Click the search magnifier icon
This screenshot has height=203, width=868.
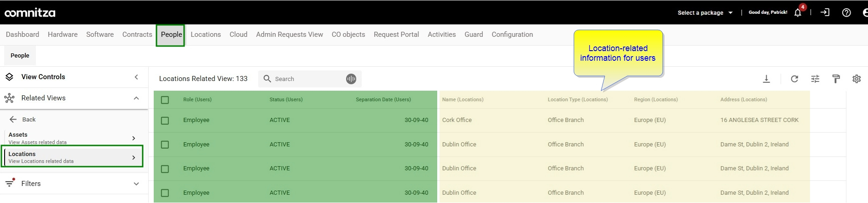click(267, 79)
